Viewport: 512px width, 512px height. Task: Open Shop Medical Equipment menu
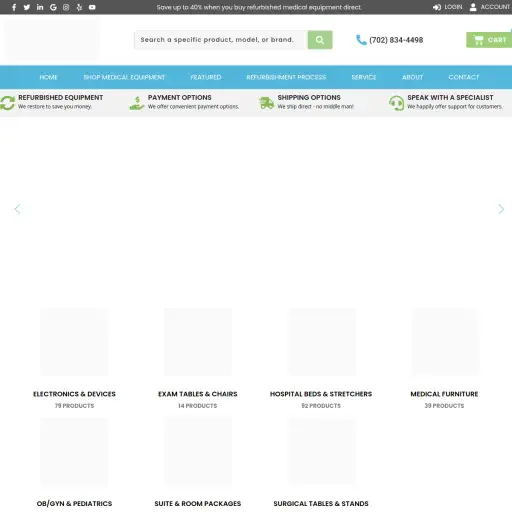click(124, 77)
